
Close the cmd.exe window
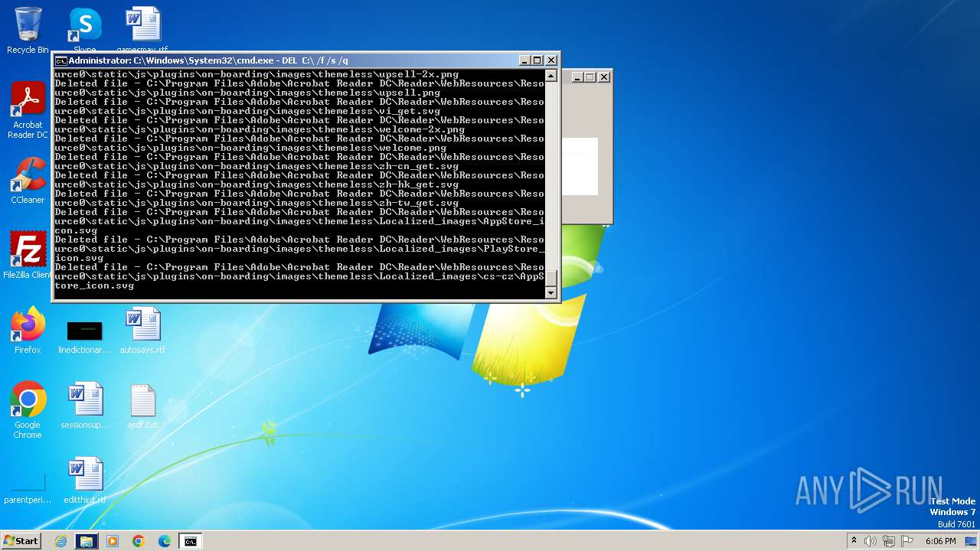pyautogui.click(x=551, y=60)
